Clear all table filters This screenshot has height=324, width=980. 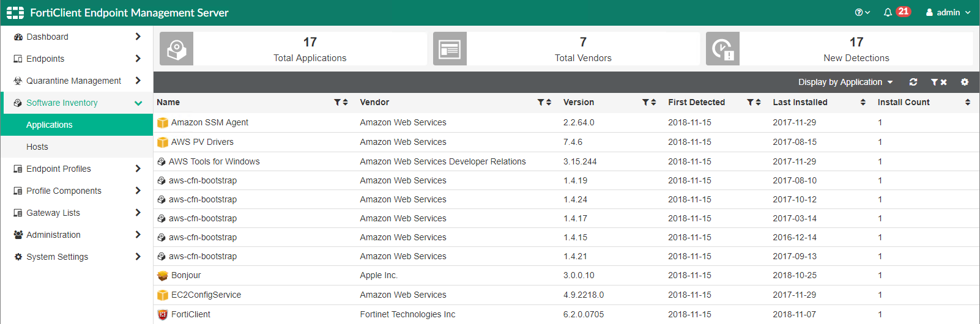pos(939,82)
